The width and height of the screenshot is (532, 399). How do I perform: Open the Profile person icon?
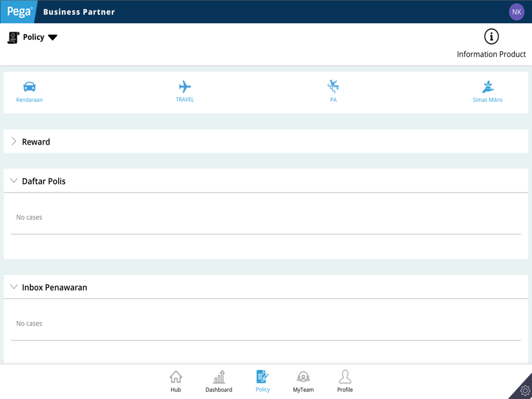pyautogui.click(x=345, y=377)
